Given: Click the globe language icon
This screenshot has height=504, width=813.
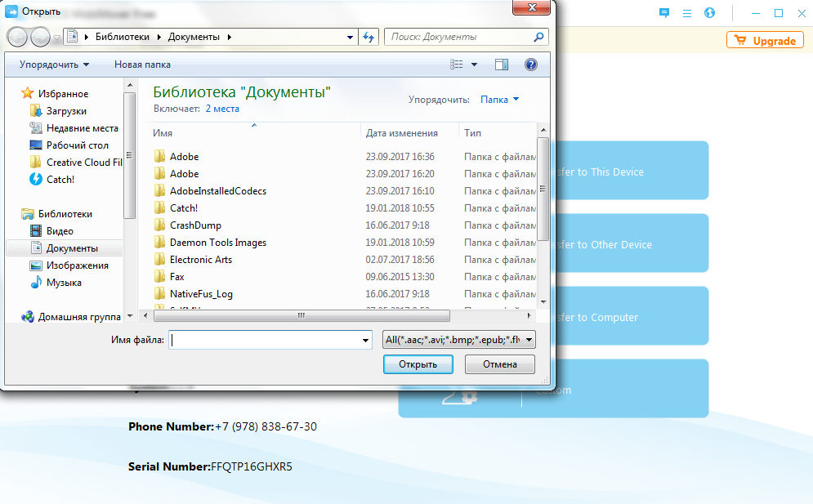Looking at the screenshot, I should (709, 13).
